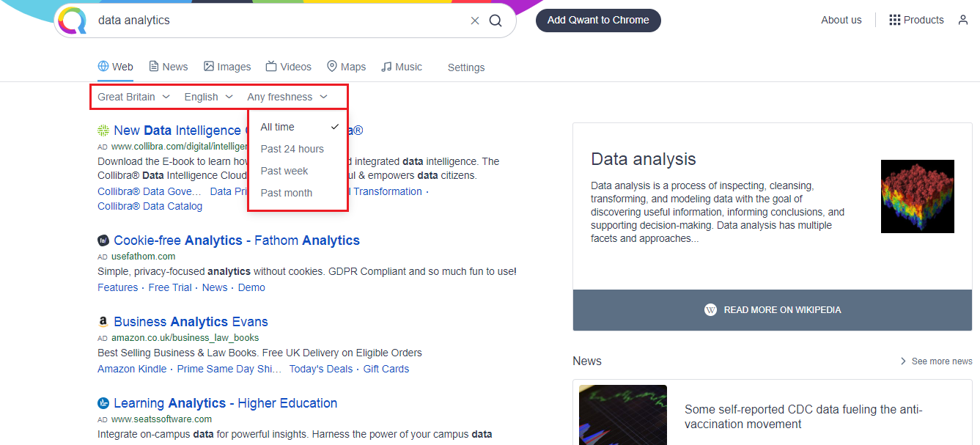The image size is (980, 445).
Task: Switch to the Images tab
Action: [x=227, y=67]
